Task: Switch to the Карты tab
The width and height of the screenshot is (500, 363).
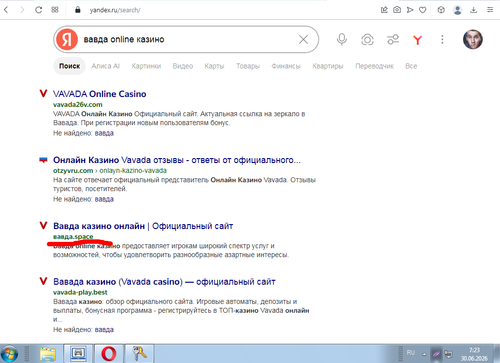Action: point(214,66)
